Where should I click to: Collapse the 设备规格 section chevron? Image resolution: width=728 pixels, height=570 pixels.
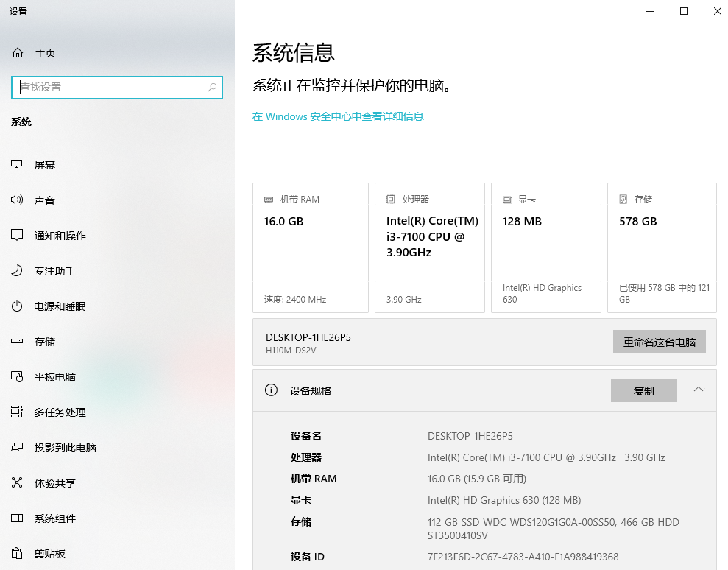[698, 390]
